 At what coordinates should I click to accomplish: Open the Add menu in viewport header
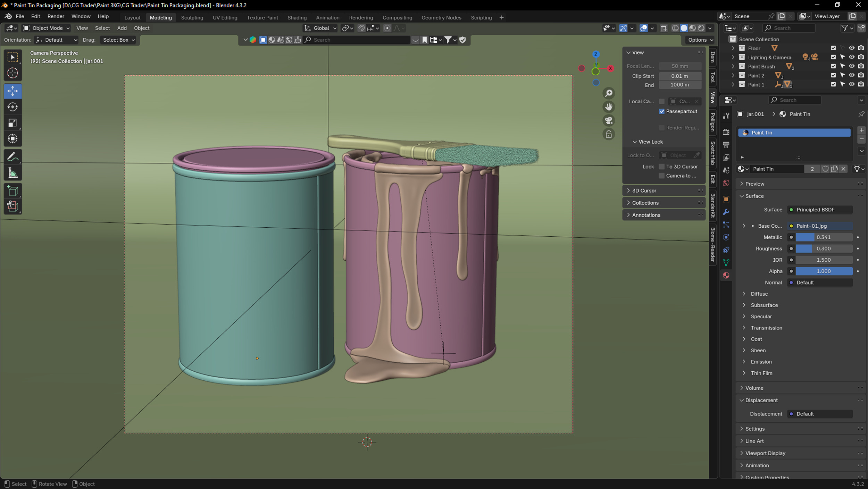[x=122, y=28]
